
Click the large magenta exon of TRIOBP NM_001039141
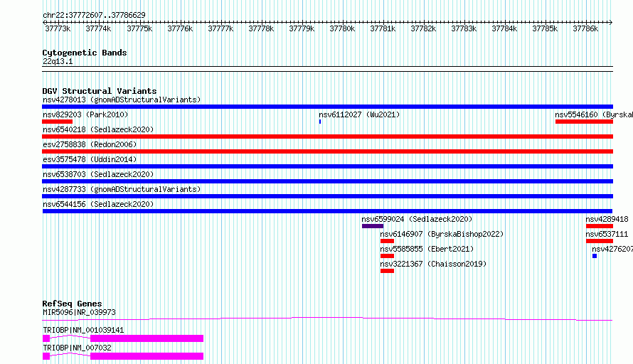(147, 338)
